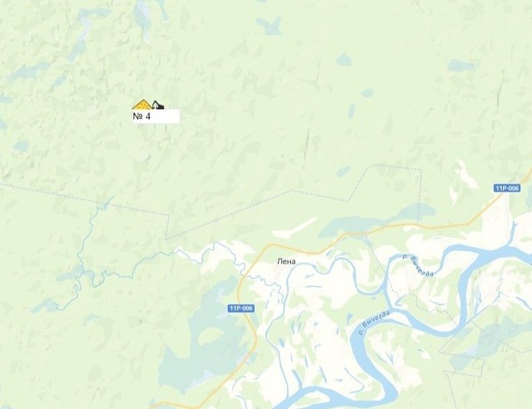Click the Лена settlement label
The image size is (532, 409).
pyautogui.click(x=286, y=262)
